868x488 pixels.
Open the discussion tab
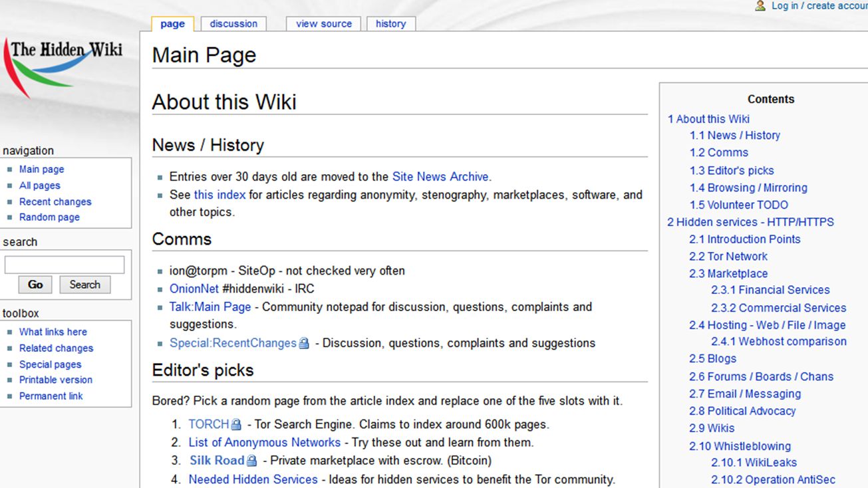[233, 24]
